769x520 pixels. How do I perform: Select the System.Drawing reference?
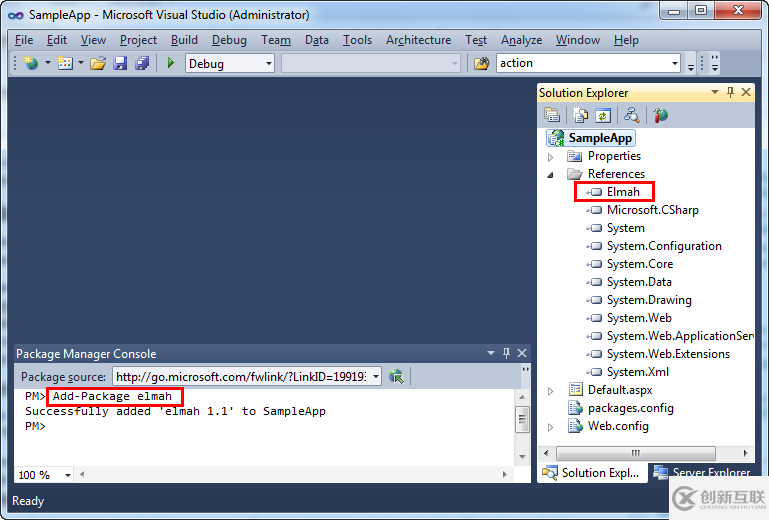coord(639,300)
